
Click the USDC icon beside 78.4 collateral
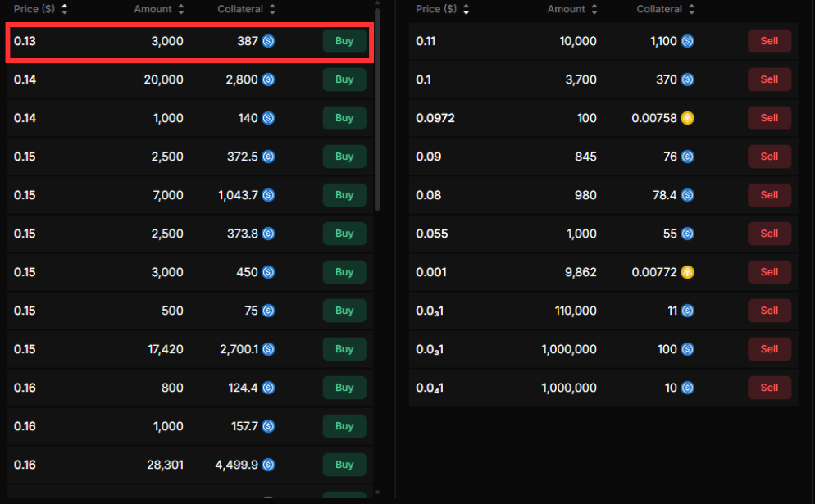687,195
